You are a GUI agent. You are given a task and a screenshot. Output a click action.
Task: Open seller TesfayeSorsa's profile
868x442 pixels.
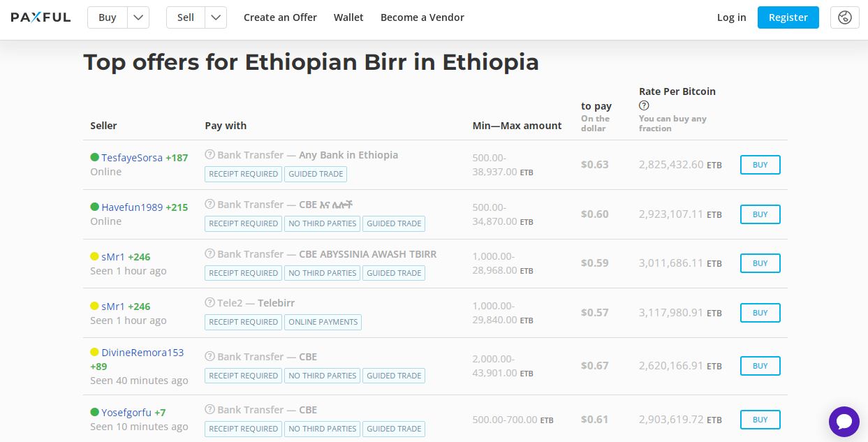(132, 158)
